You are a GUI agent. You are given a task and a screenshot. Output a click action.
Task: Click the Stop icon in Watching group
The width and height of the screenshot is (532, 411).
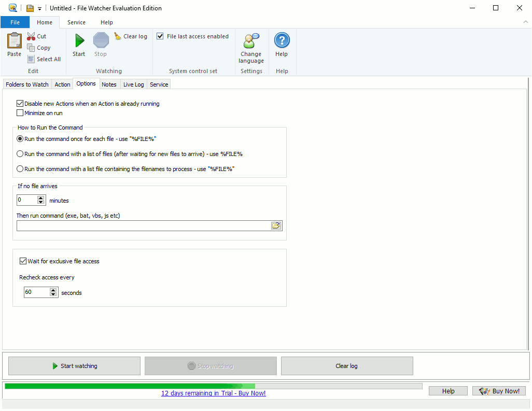[101, 41]
